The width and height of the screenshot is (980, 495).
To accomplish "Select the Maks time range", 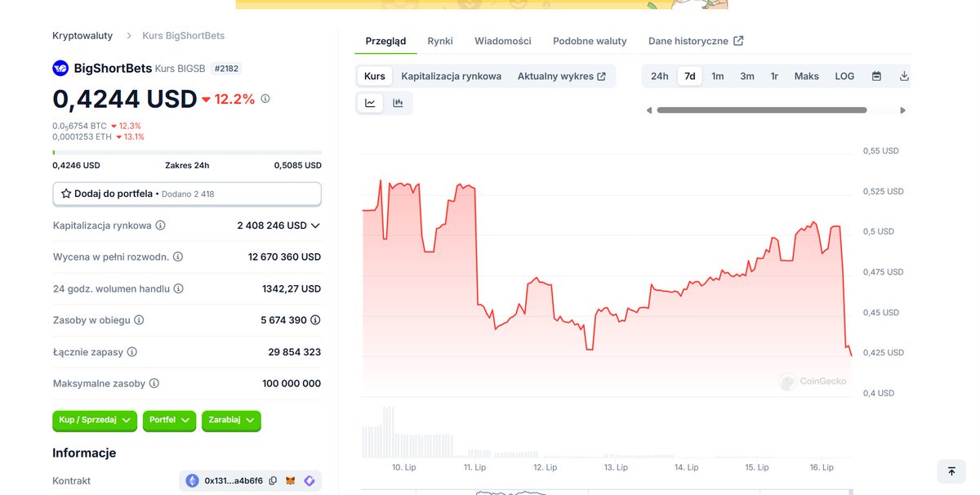I will pyautogui.click(x=807, y=76).
